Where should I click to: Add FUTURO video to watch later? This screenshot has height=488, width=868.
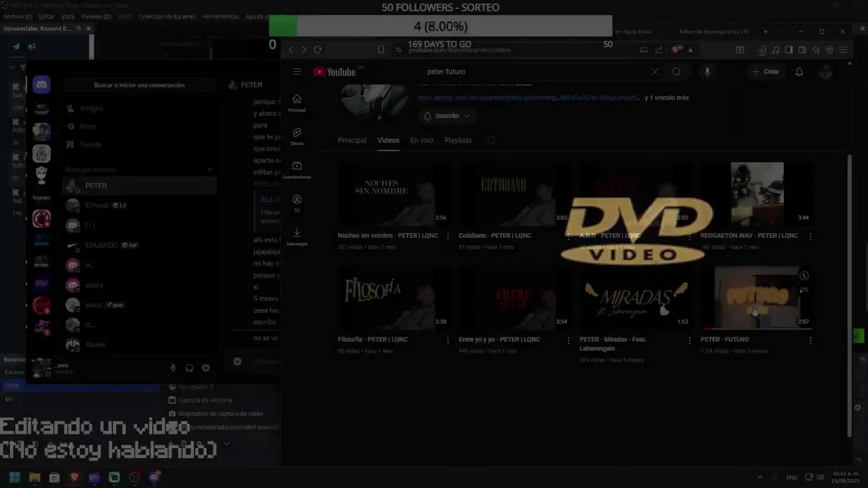[x=804, y=276]
